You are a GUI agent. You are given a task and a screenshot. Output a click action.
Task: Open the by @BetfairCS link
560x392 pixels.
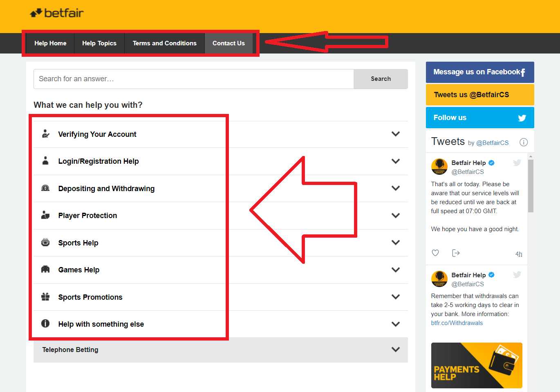tap(488, 143)
